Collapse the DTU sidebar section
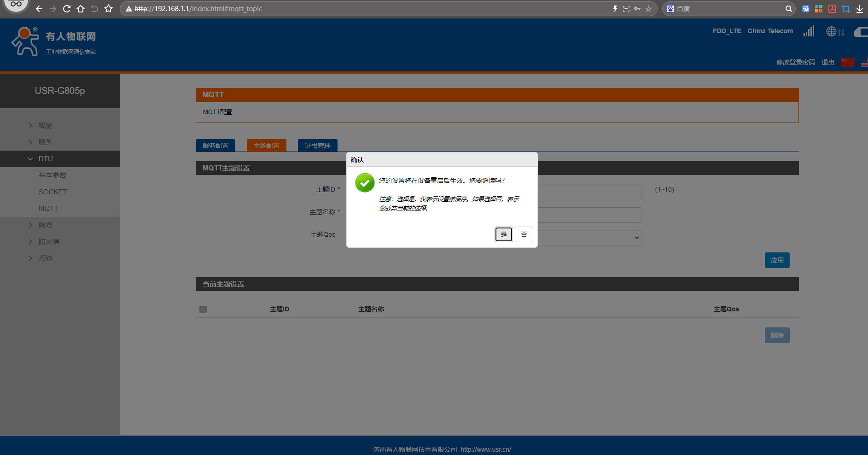 [x=46, y=159]
